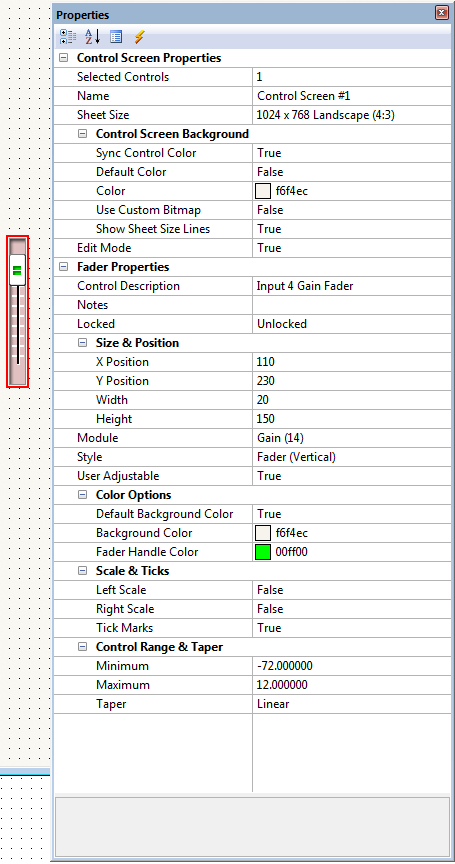Toggle the Tick Marks True value

coord(351,628)
